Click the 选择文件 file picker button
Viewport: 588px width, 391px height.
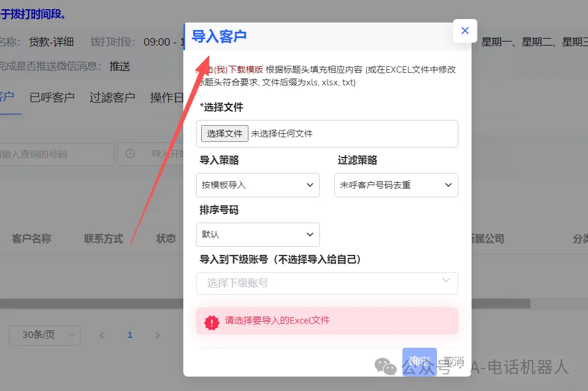point(224,133)
